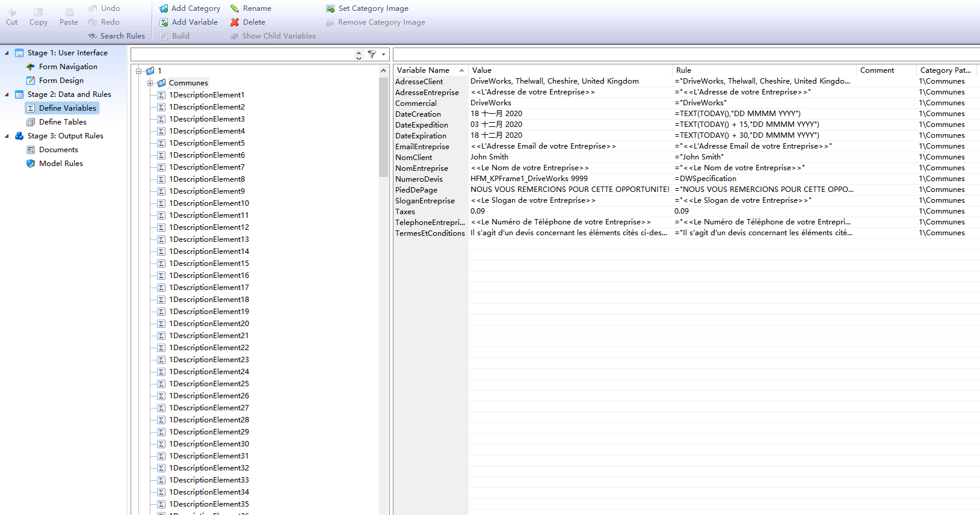Viewport: 980px width, 515px height.
Task: Show Child Variables
Action: pyautogui.click(x=273, y=36)
